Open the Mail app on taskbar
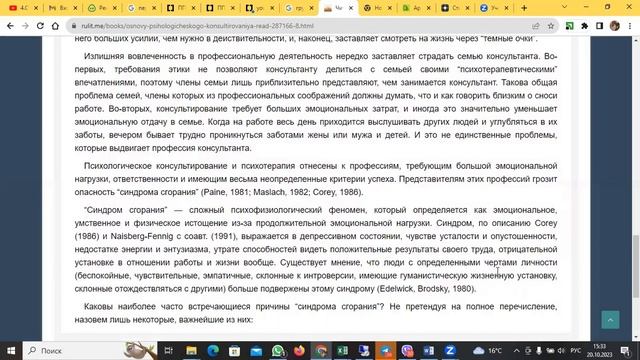Screen dimensions: 640x360 (x=256, y=351)
